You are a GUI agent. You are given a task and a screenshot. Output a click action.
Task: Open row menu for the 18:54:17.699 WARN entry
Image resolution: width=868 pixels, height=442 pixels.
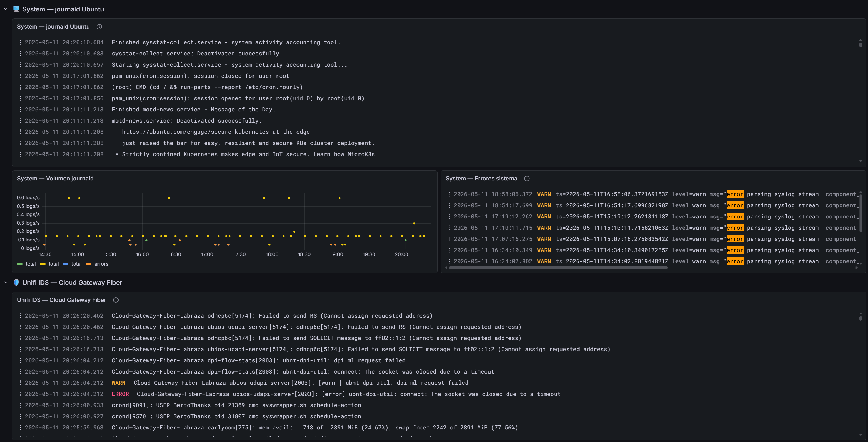[x=449, y=205]
